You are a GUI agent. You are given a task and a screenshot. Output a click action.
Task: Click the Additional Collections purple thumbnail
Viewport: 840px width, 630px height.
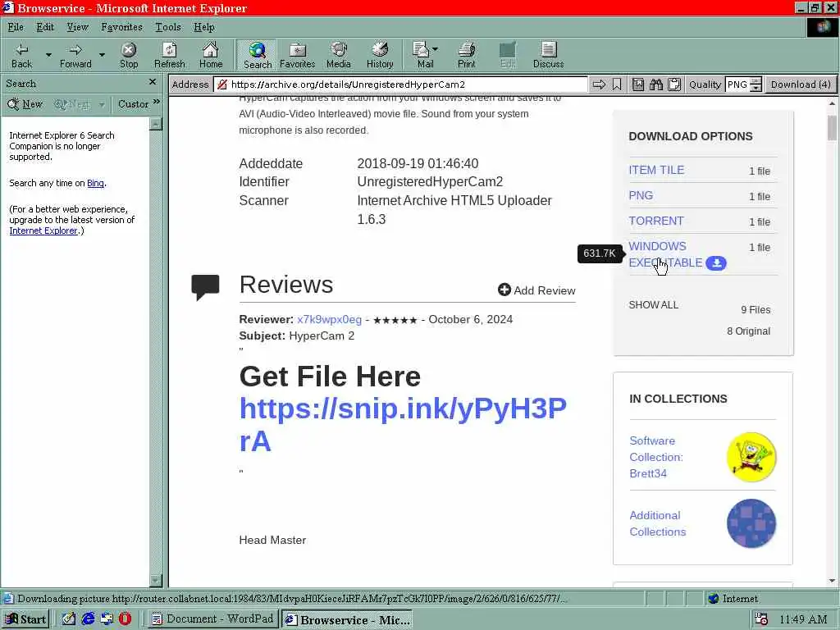[x=751, y=523]
